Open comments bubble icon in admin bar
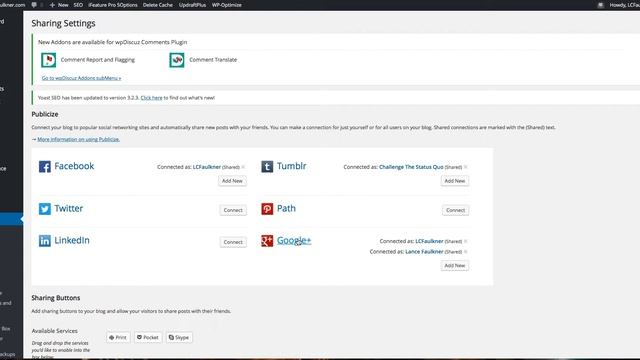 click(x=34, y=5)
